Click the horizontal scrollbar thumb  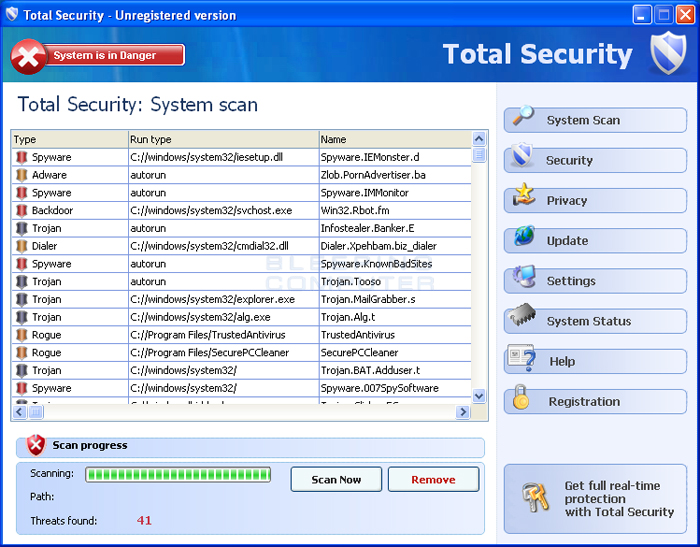click(36, 412)
